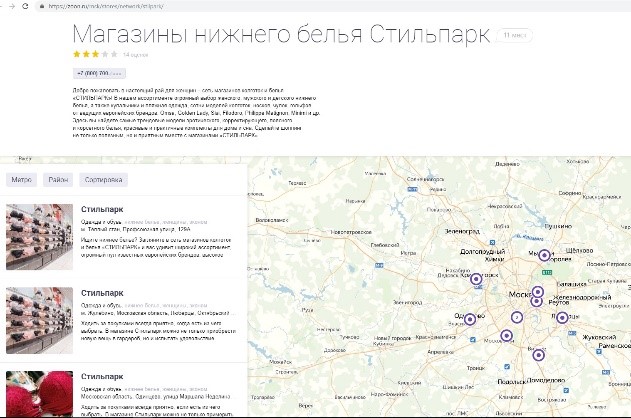631x418 pixels.
Task: Open Стильпарк listing at Теплый стан
Action: [x=102, y=209]
